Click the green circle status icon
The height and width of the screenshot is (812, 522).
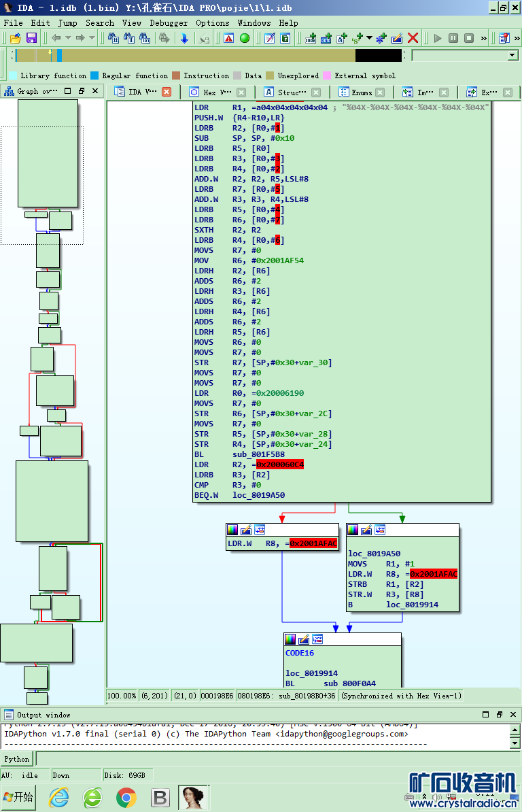245,38
